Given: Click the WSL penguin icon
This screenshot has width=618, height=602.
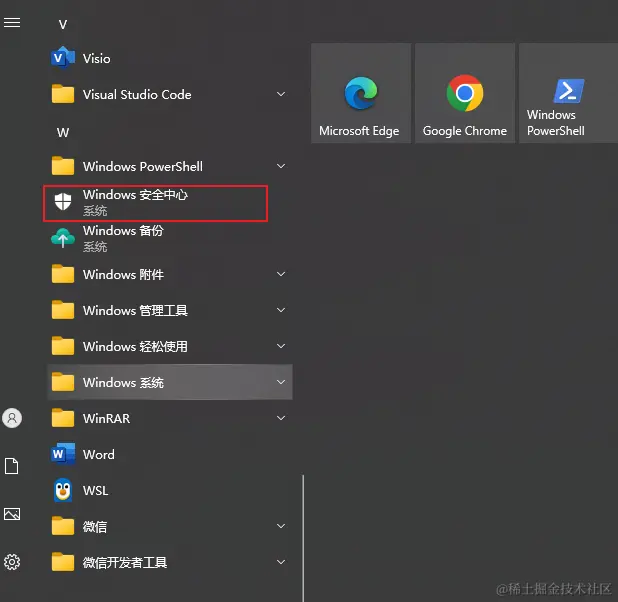Looking at the screenshot, I should 63,490.
